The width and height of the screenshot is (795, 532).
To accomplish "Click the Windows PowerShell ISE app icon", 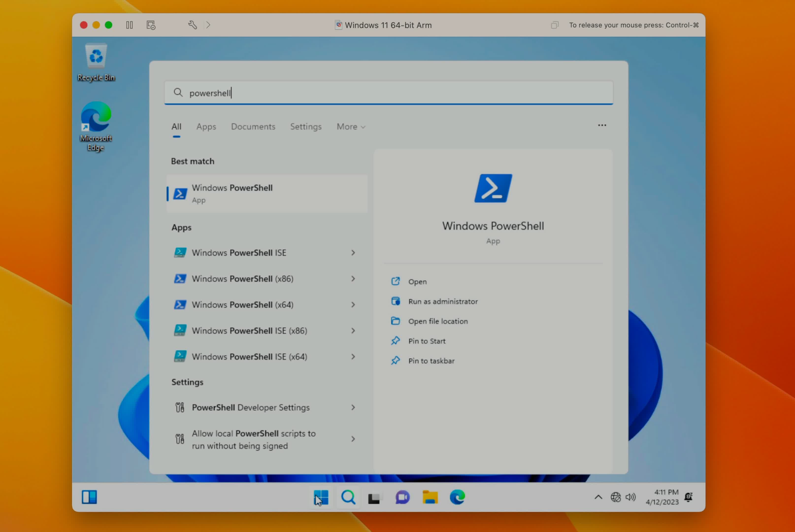I will pos(180,253).
